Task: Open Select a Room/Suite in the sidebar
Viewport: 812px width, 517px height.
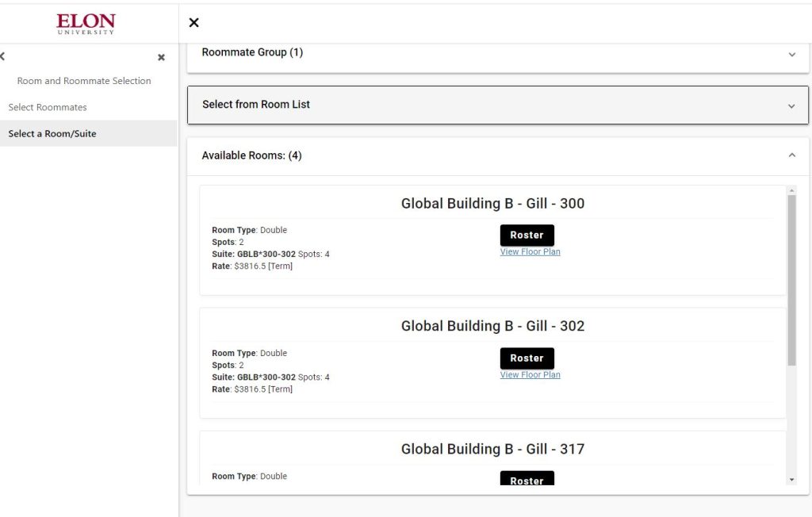Action: click(52, 134)
